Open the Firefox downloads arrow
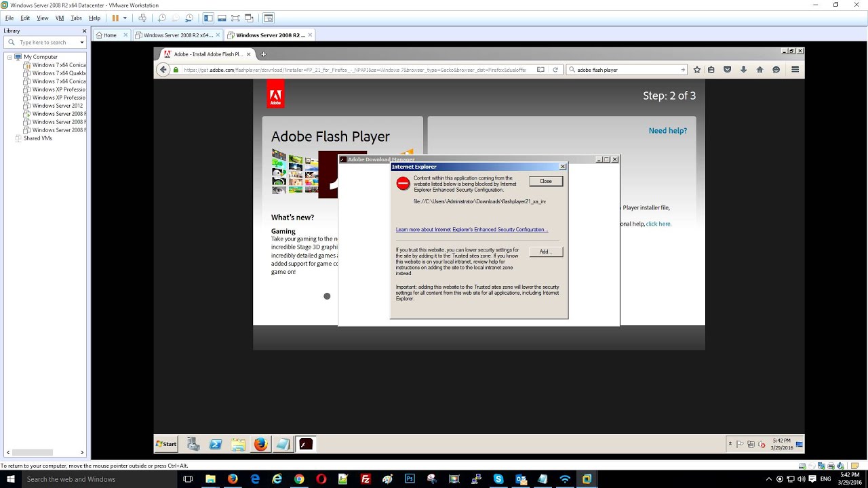868x488 pixels. 743,70
